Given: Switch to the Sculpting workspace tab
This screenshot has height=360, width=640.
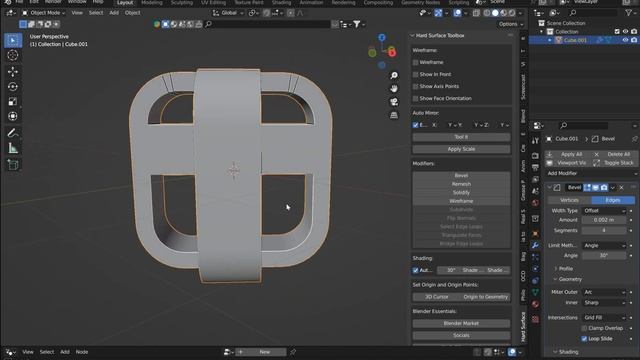Looking at the screenshot, I should pyautogui.click(x=182, y=2).
